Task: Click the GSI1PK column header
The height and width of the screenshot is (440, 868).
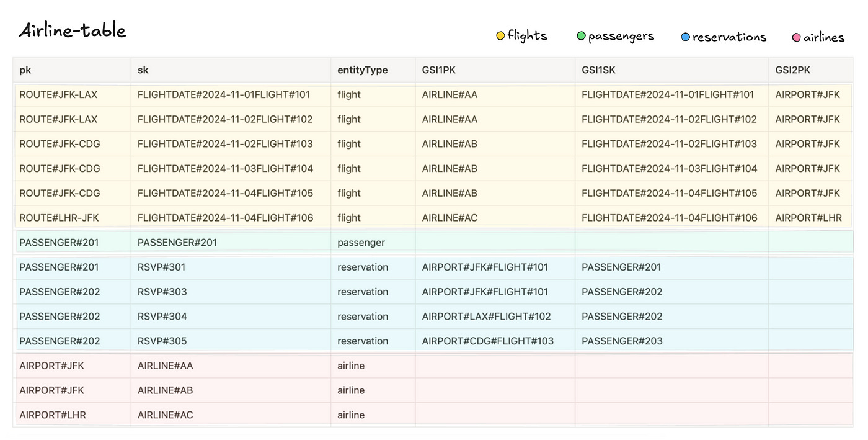Action: [495, 70]
